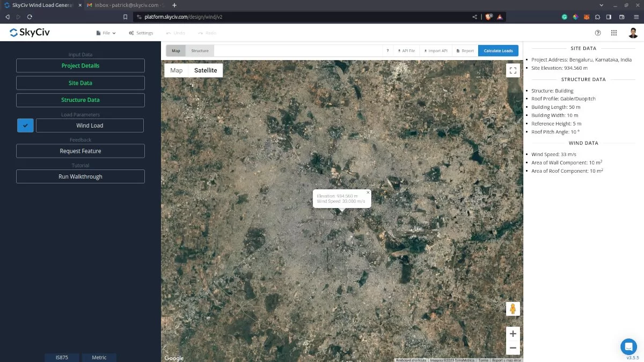Click the user profile avatar
This screenshot has width=644, height=362.
click(x=633, y=33)
